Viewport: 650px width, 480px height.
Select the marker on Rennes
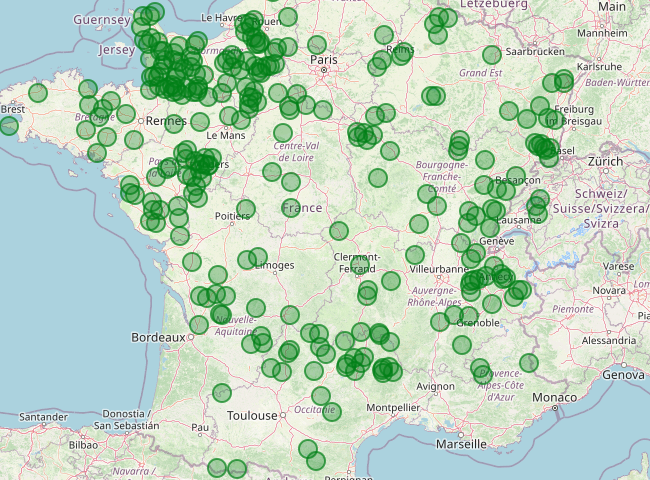[x=174, y=123]
